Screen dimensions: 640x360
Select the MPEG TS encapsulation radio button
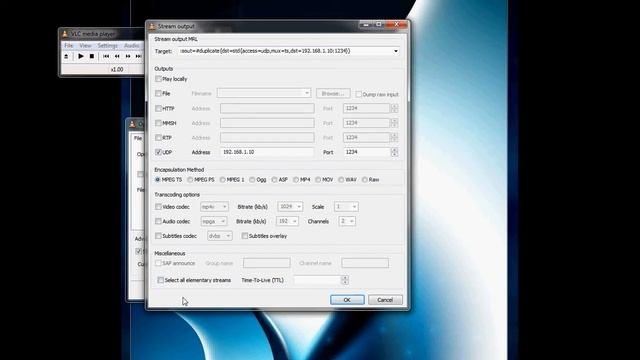158,180
